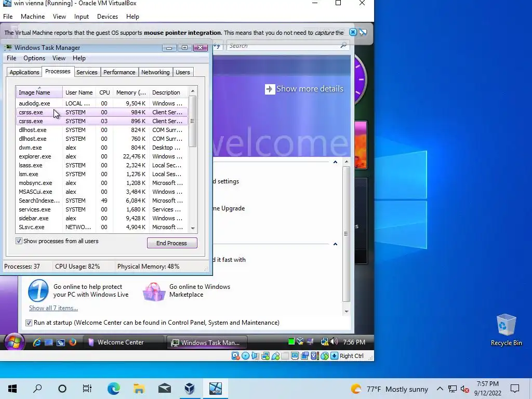
Task: Open Windows 10 Action Center notifications
Action: click(x=515, y=389)
